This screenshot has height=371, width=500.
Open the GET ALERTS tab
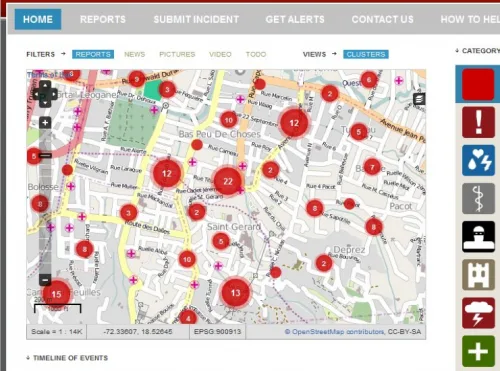click(x=295, y=19)
